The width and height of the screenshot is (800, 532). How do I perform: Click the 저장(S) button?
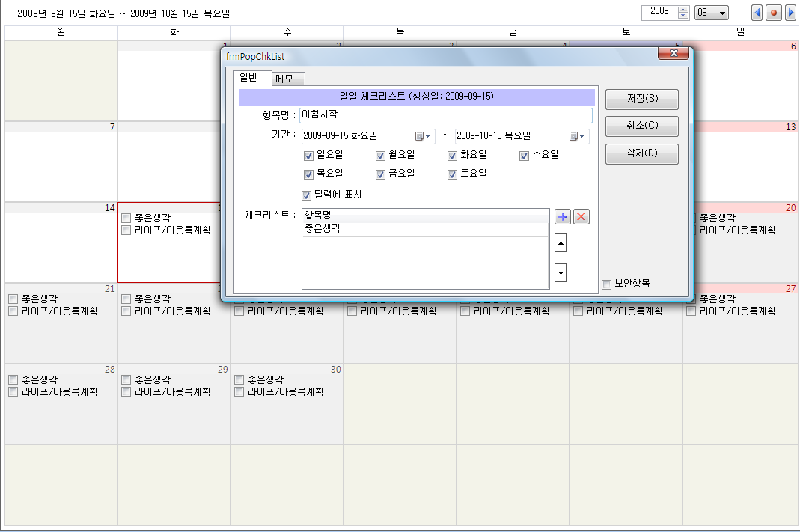(x=642, y=99)
